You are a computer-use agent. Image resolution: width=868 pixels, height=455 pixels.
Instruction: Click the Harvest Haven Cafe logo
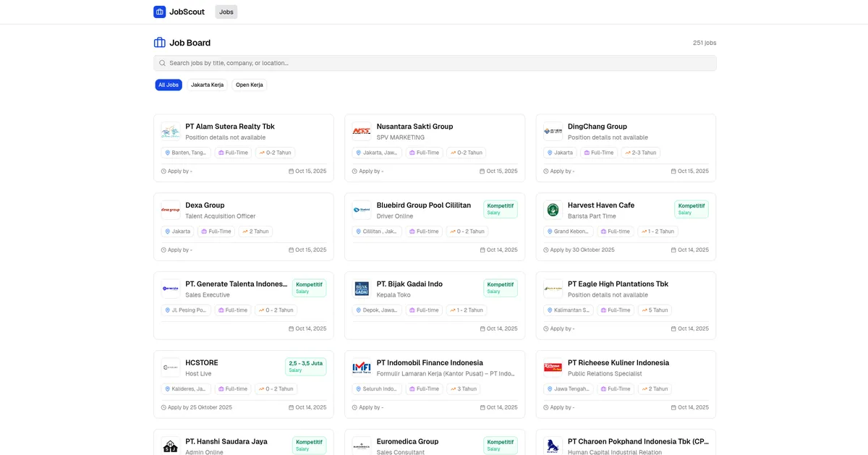[x=553, y=211]
